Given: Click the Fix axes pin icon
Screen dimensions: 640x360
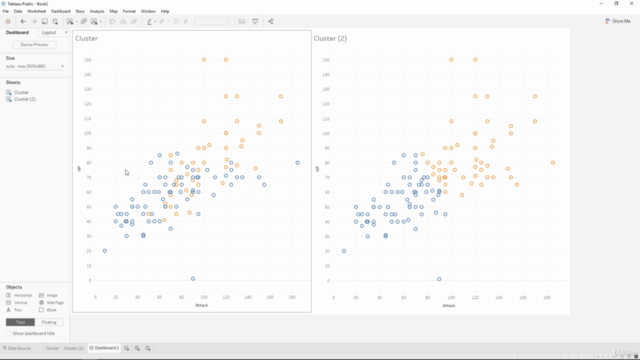Looking at the screenshot, I should click(x=186, y=21).
